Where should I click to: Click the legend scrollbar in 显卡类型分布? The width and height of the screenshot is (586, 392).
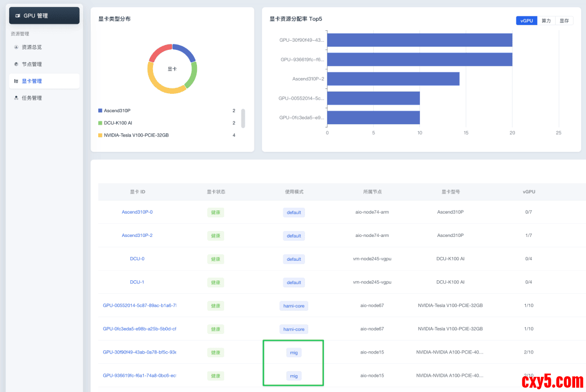(243, 118)
